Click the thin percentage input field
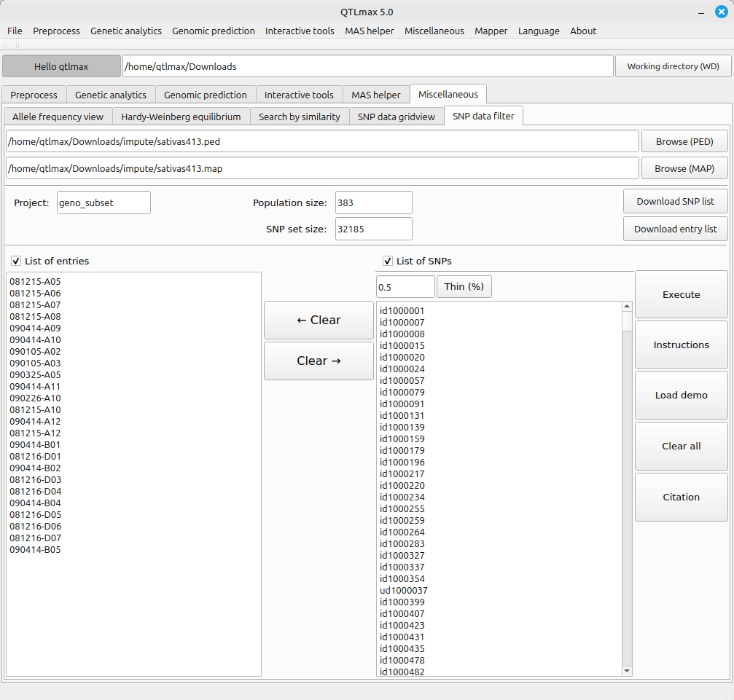This screenshot has width=734, height=700. pos(405,286)
